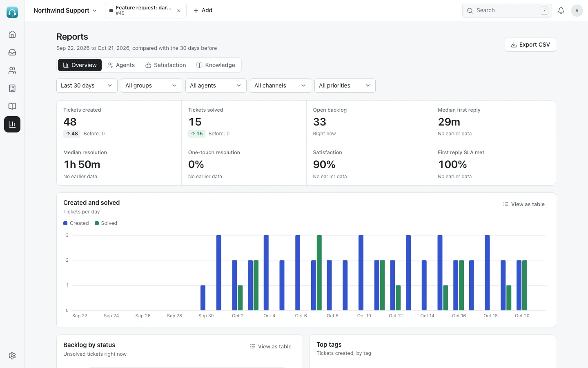Click the Add new tab button
This screenshot has width=588, height=368.
click(203, 11)
